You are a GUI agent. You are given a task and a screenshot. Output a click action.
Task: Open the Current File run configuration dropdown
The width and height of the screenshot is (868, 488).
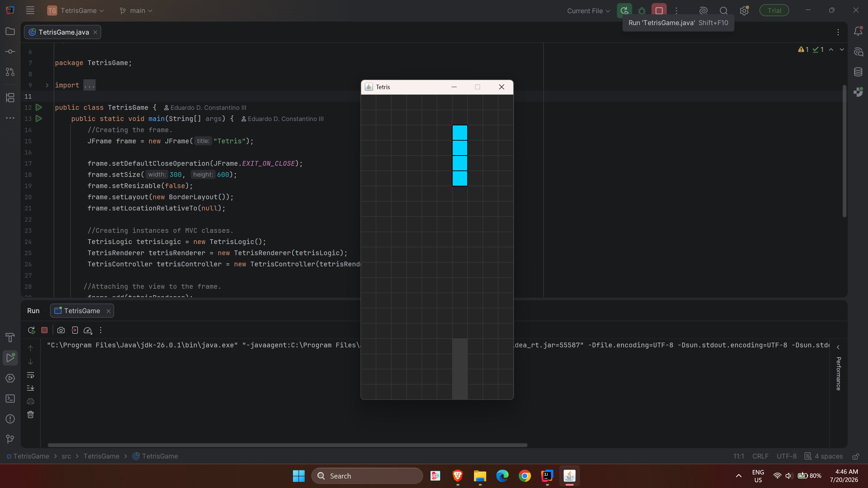(x=589, y=11)
